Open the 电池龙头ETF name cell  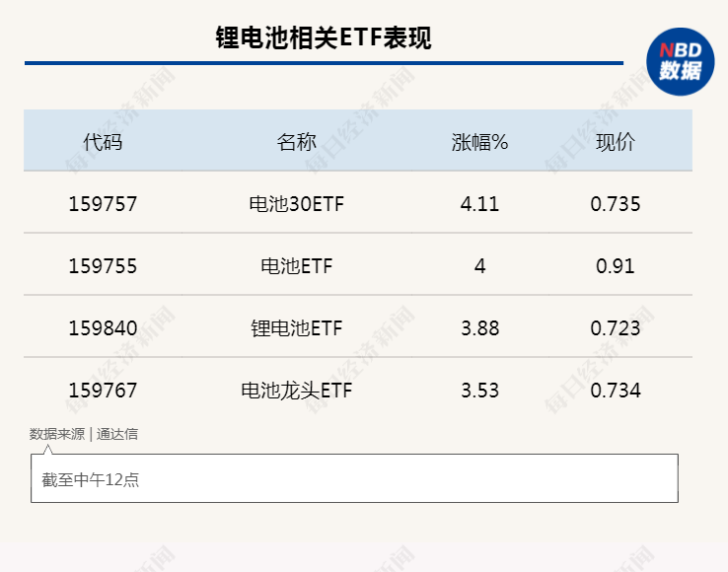(x=296, y=390)
